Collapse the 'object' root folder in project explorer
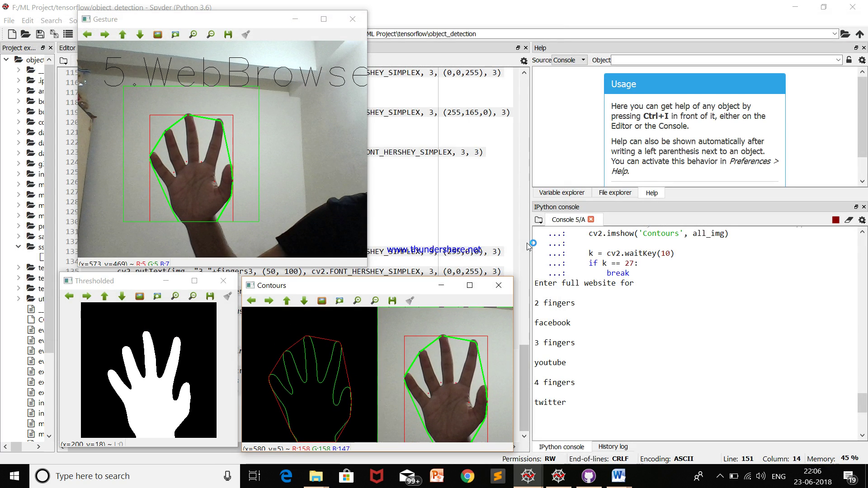Screen dimensions: 868x488 pos(6,60)
